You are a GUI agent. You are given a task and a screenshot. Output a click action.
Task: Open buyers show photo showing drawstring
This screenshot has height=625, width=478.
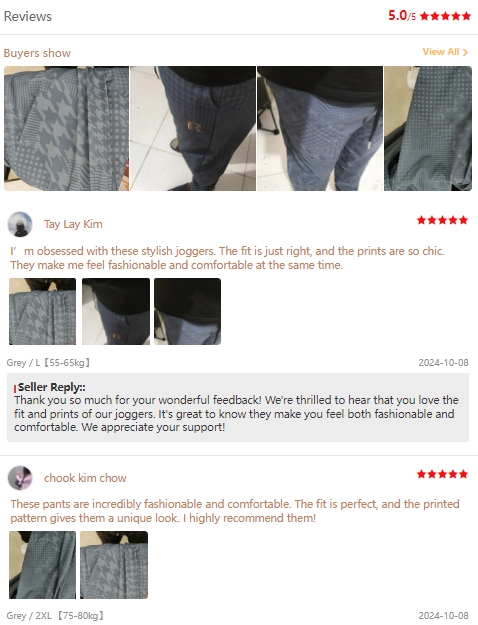click(x=320, y=128)
